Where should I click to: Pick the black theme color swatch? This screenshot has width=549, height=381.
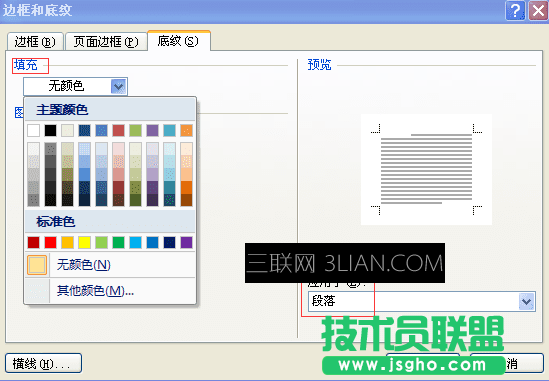(50, 131)
